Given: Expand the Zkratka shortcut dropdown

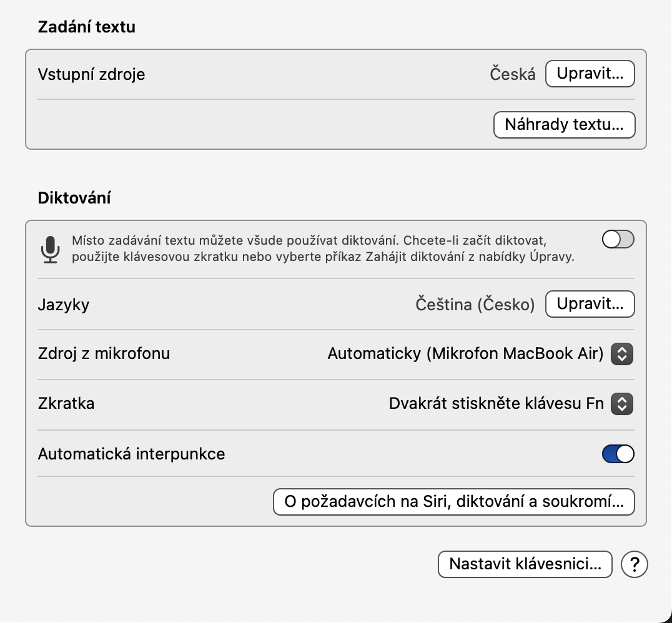Looking at the screenshot, I should click(621, 404).
